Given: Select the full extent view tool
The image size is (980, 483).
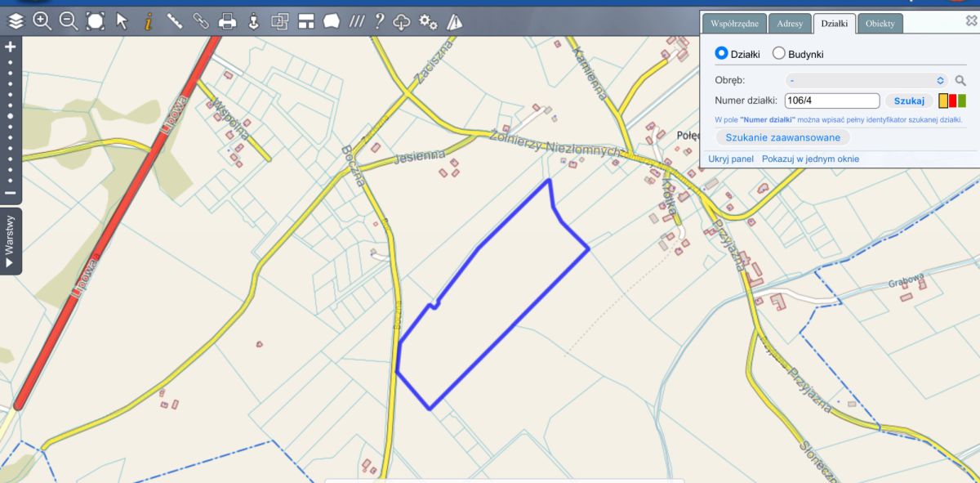Looking at the screenshot, I should (x=96, y=21).
